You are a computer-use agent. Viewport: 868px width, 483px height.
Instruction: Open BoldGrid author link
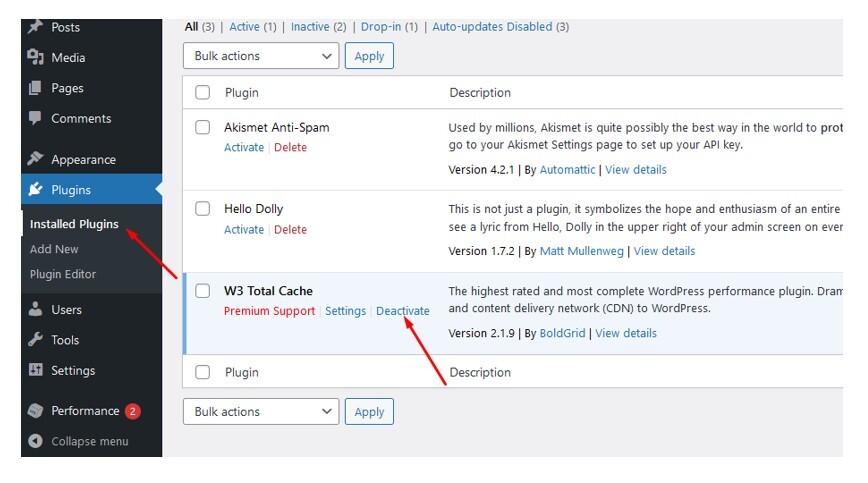tap(562, 333)
